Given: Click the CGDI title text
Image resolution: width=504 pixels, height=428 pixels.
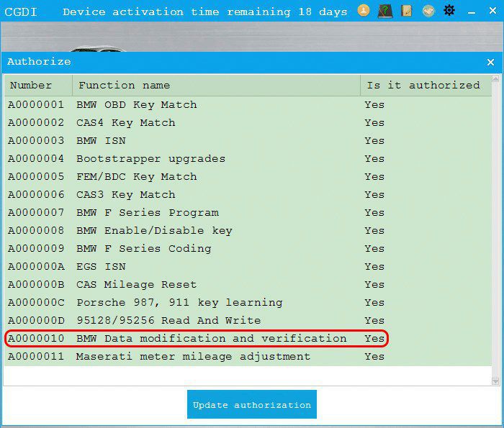Looking at the screenshot, I should 21,12.
